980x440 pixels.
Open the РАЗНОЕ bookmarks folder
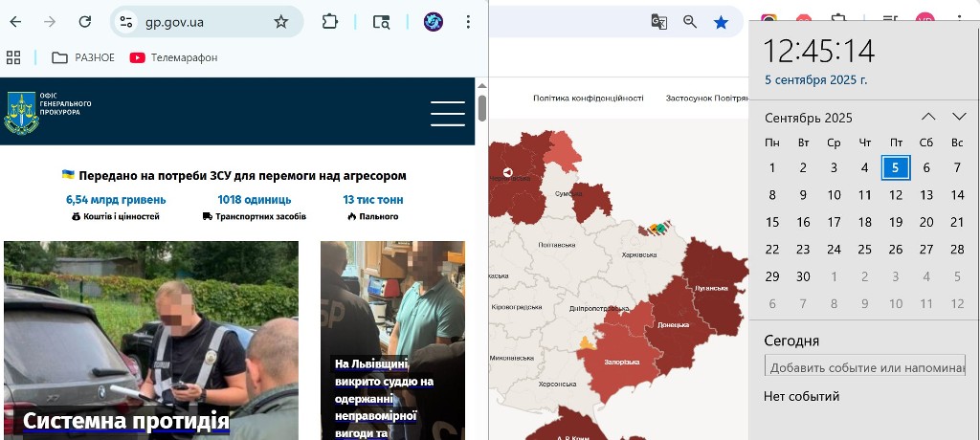(83, 57)
